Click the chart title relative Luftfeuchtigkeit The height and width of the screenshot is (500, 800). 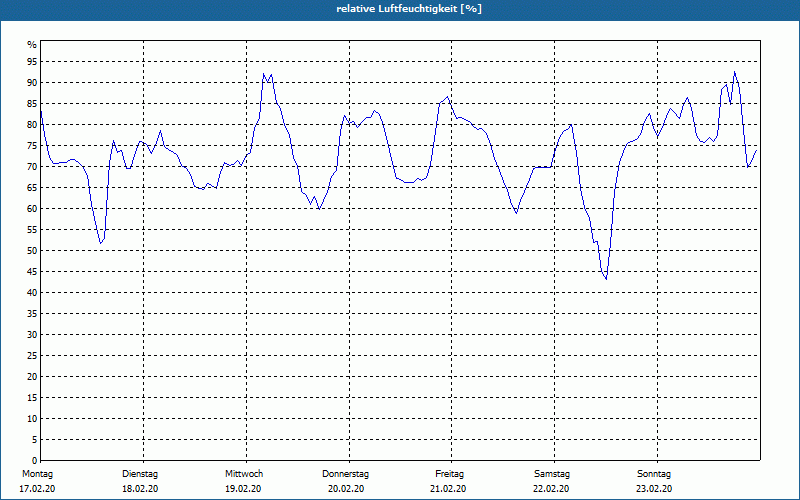[x=409, y=9]
